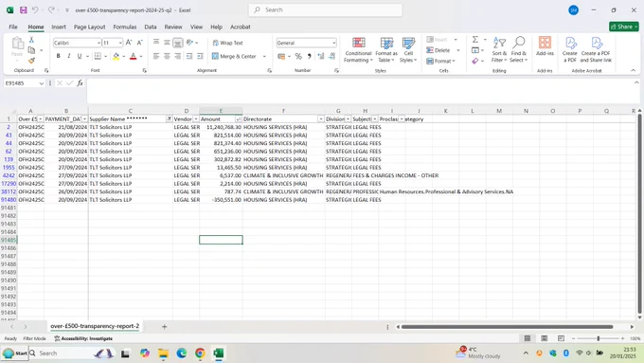Screen dimensions: 644x363
Task: Open the Amount column filter dropdown
Action: (x=238, y=118)
